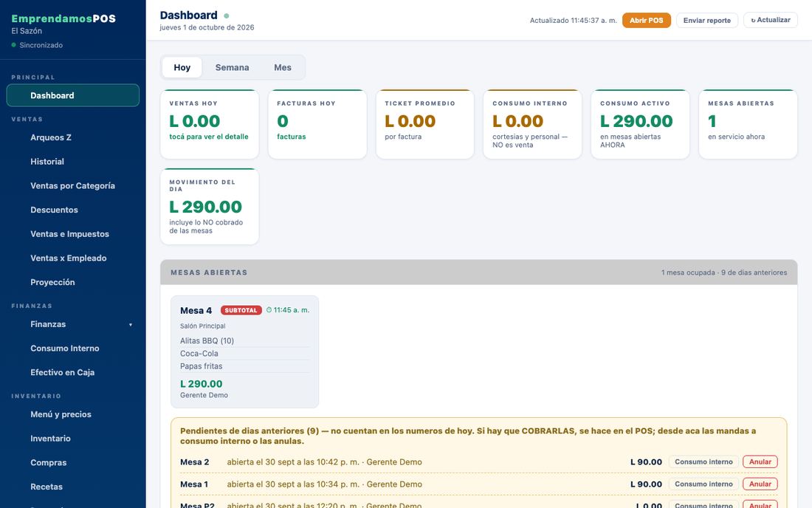The width and height of the screenshot is (812, 508).
Task: Click the Movimiento del Dia card
Action: click(x=210, y=206)
